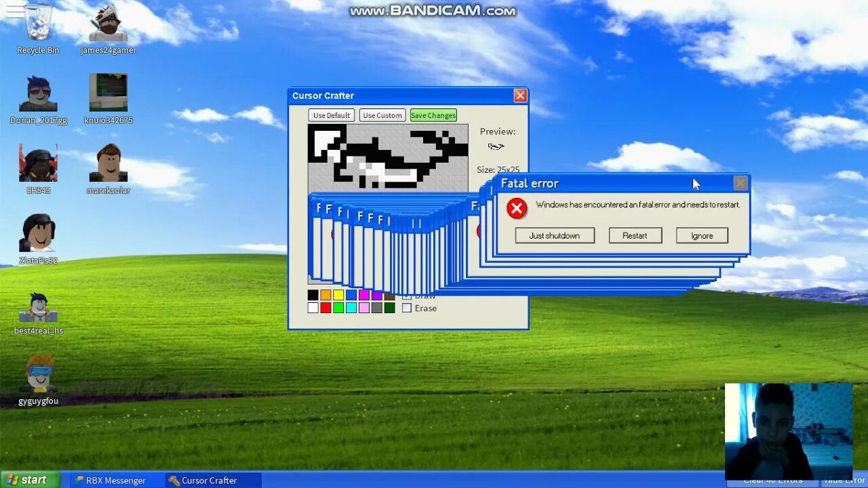Click the 'Preview:' label in Cursor Crafter
Image resolution: width=868 pixels, height=488 pixels.
pos(498,131)
